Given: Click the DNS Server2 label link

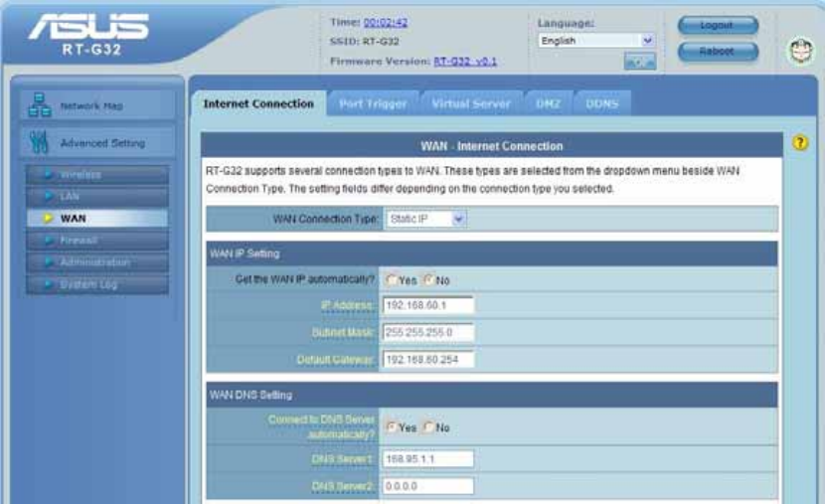Looking at the screenshot, I should point(343,487).
